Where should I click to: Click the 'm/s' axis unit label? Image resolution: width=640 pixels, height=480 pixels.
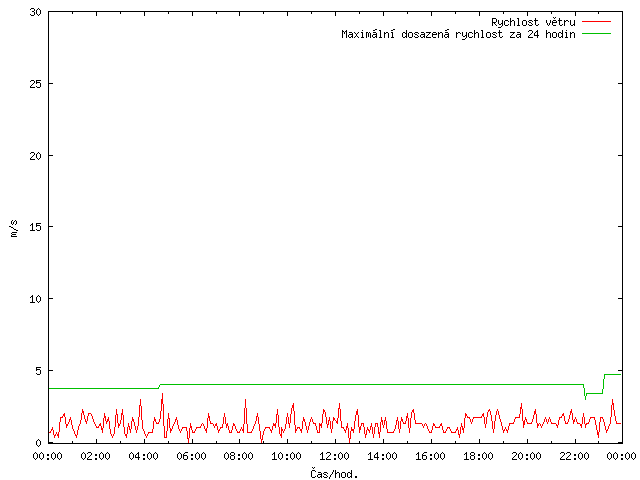[14, 228]
